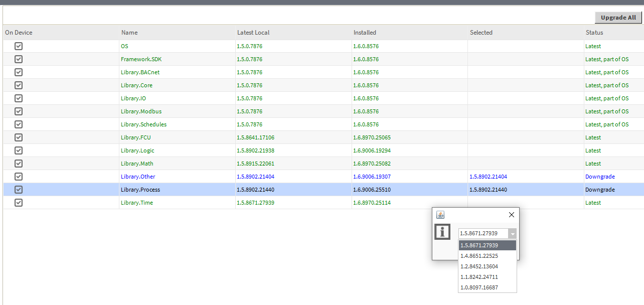Click the Installed column header
This screenshot has height=305, width=644.
click(x=365, y=33)
